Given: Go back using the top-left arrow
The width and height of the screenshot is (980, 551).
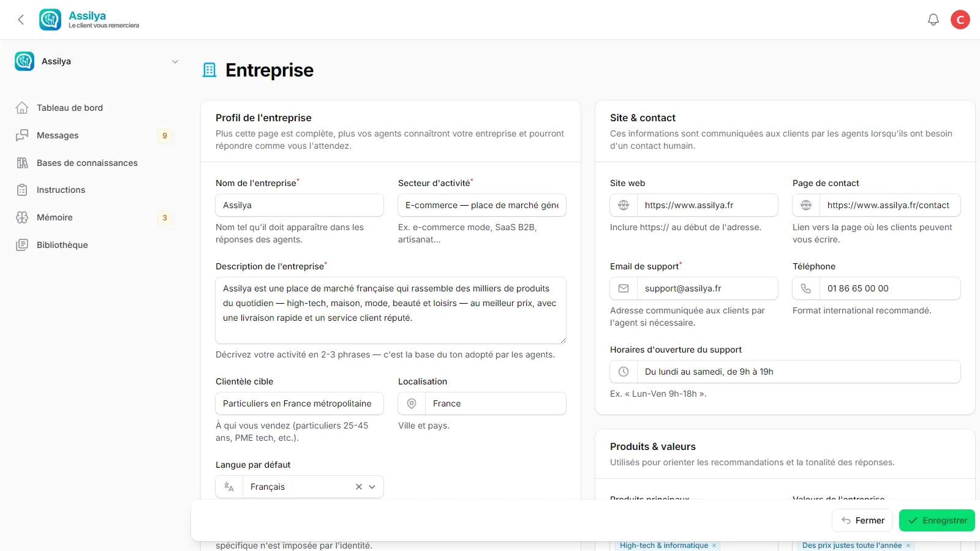Looking at the screenshot, I should (x=21, y=20).
